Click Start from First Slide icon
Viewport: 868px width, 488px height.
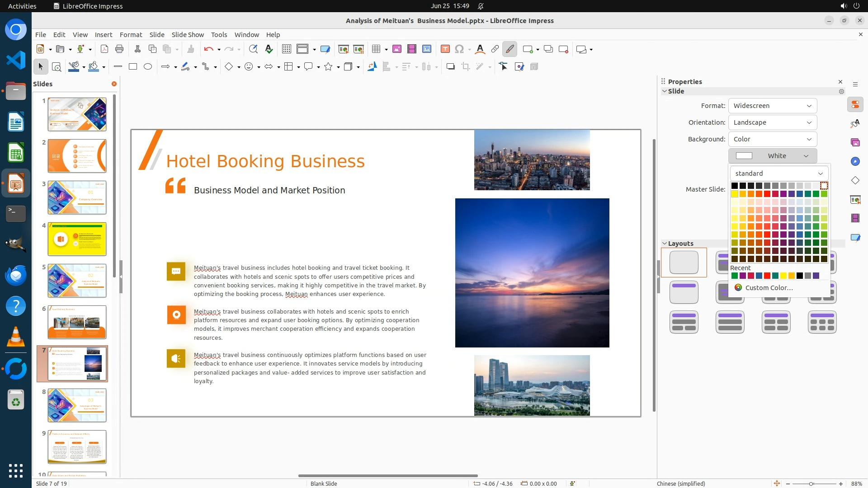pyautogui.click(x=343, y=49)
